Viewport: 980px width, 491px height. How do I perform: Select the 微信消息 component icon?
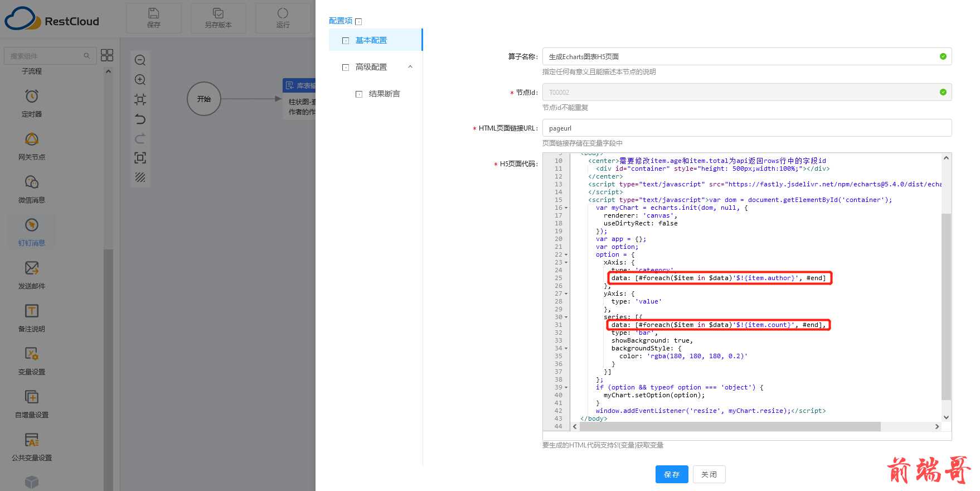tap(32, 182)
